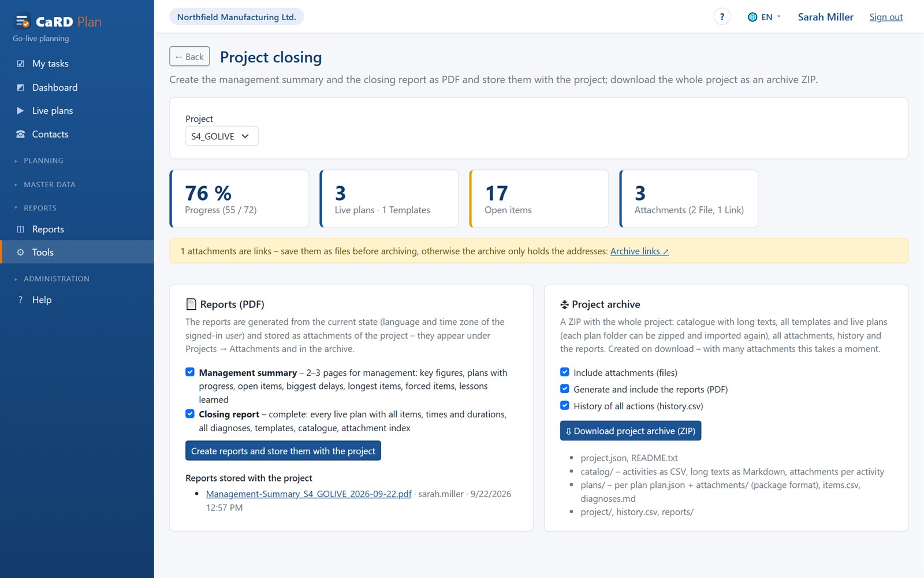
Task: Click the globe language icon
Action: [752, 17]
